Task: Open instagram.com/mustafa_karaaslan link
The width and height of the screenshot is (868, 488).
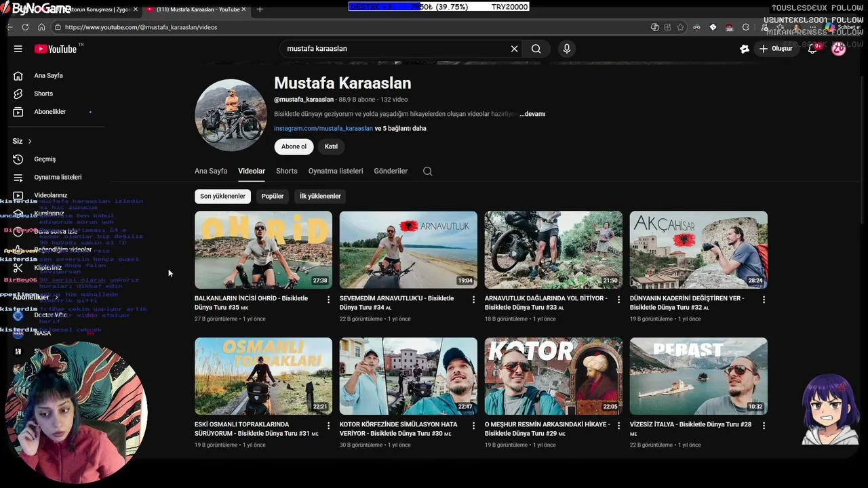Action: (x=323, y=128)
